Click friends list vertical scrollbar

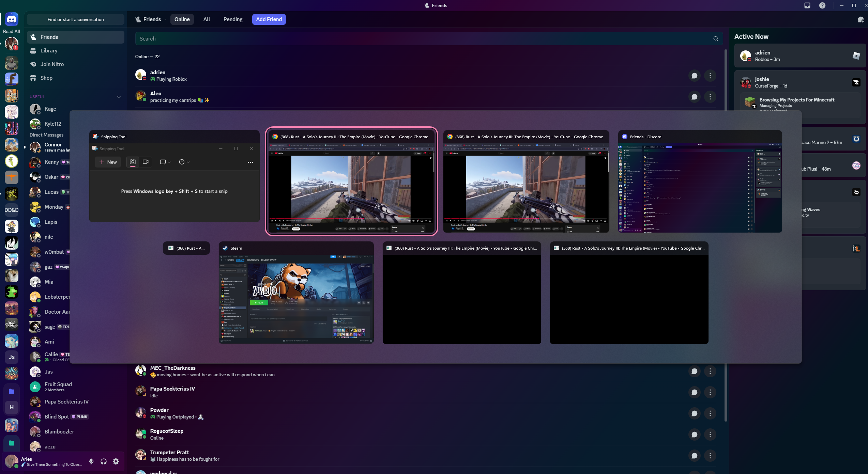coord(726,235)
